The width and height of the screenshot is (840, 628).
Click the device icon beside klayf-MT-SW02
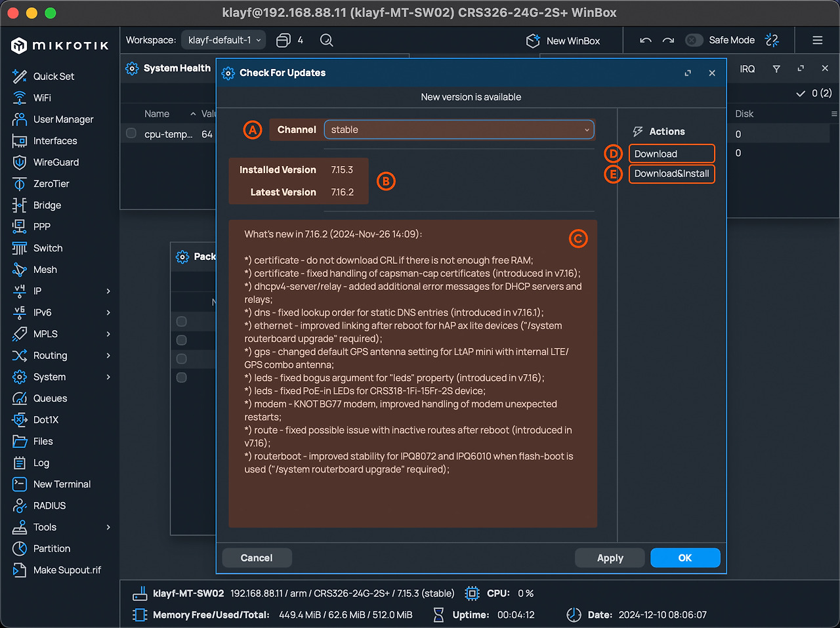click(x=140, y=593)
